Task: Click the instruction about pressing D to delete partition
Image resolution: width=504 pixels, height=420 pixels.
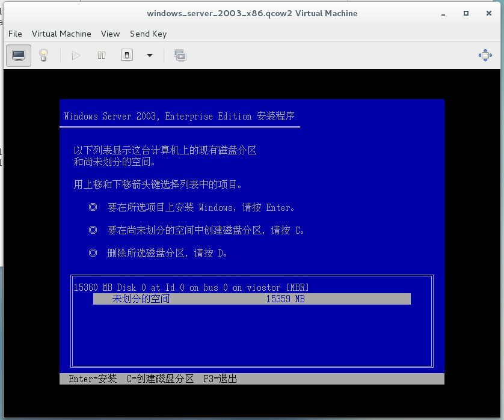Action: point(167,253)
